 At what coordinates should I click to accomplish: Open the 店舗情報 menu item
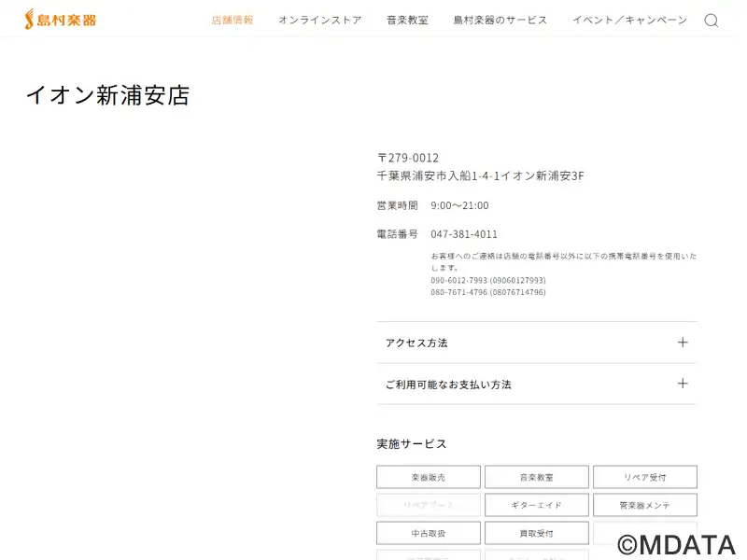(233, 20)
